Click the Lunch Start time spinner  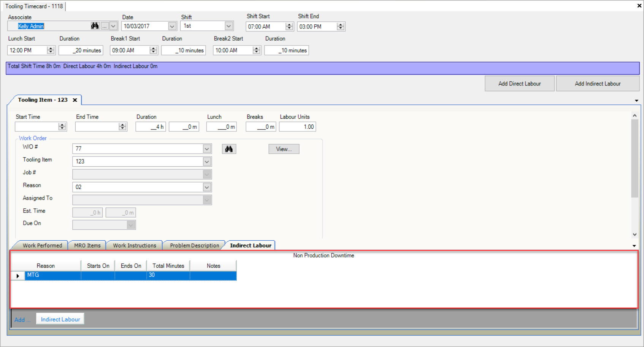pos(51,50)
